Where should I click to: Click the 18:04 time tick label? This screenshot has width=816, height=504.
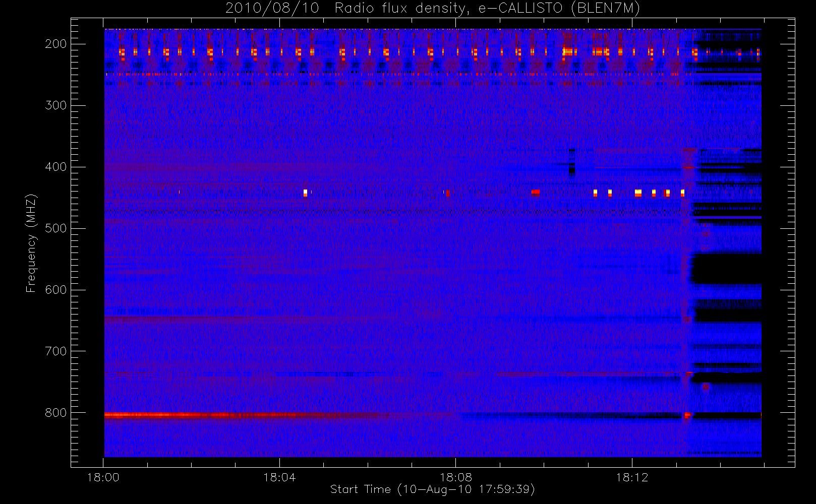[x=279, y=477]
